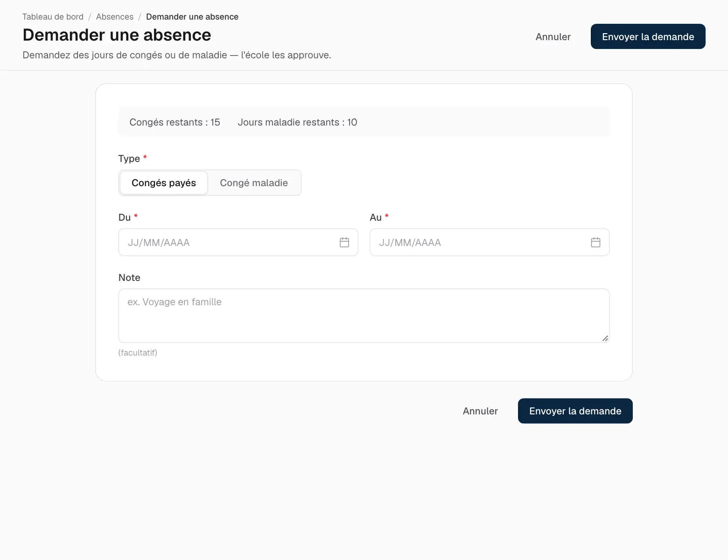Open the calendar picker in the Du field
728x560 pixels.
344,242
